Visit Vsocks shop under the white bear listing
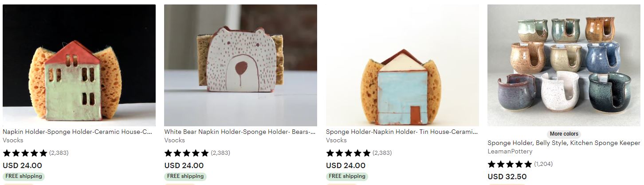The image size is (644, 185). [174, 140]
